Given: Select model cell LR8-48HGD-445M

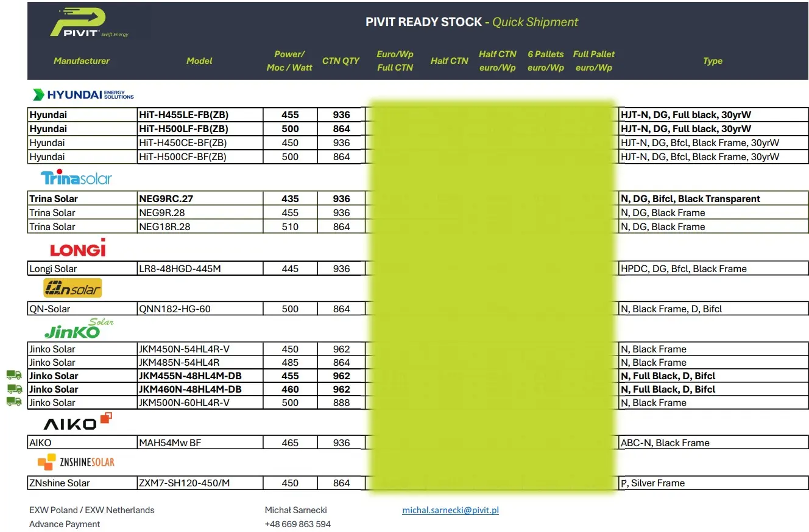Looking at the screenshot, I should click(200, 268).
